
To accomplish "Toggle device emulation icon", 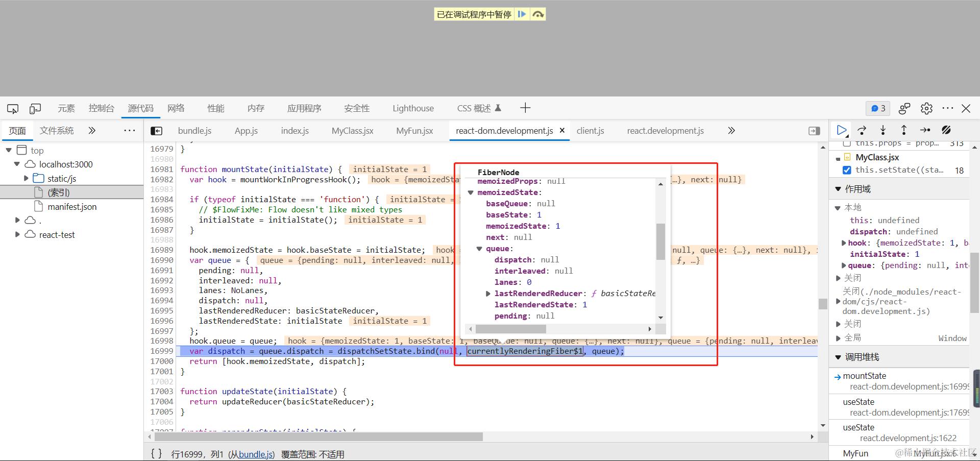I will (35, 108).
